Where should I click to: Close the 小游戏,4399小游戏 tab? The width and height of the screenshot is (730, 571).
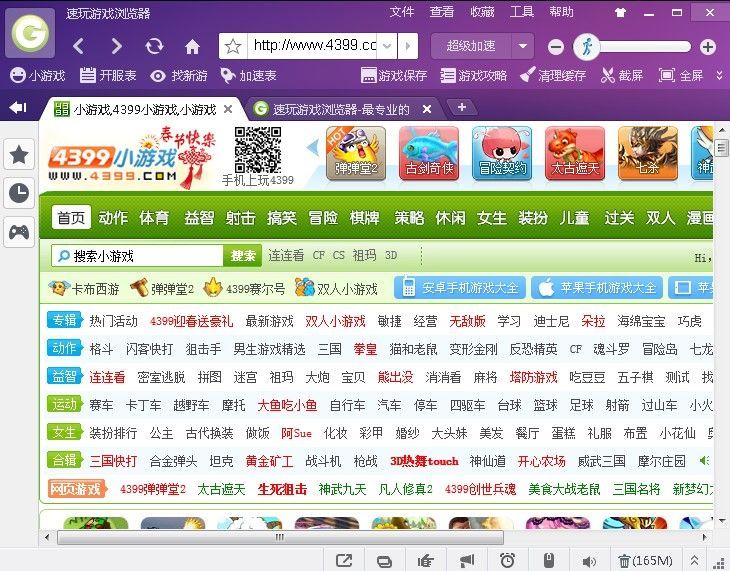pos(228,109)
